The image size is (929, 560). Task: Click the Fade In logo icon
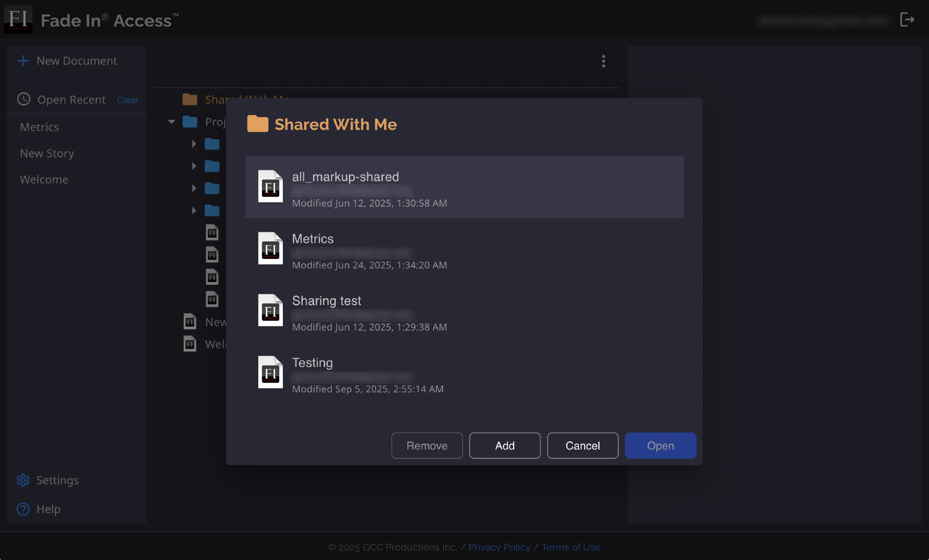(x=18, y=20)
